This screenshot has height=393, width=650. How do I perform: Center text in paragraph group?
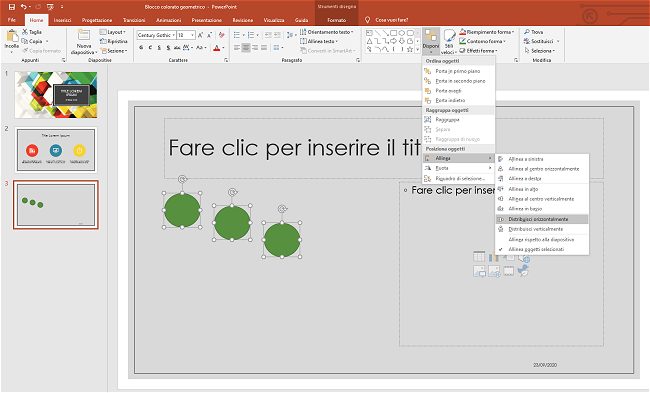246,48
